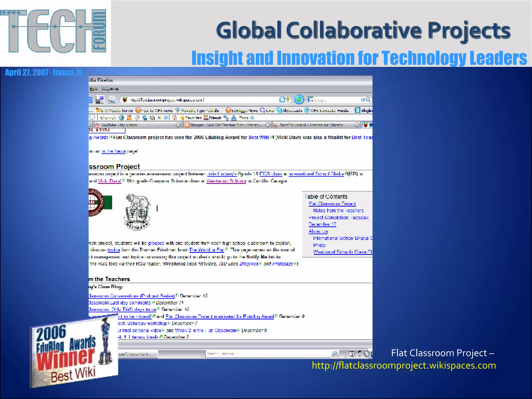Click the green Go button beside address bar
Screen dimensions: 532x399
point(299,99)
